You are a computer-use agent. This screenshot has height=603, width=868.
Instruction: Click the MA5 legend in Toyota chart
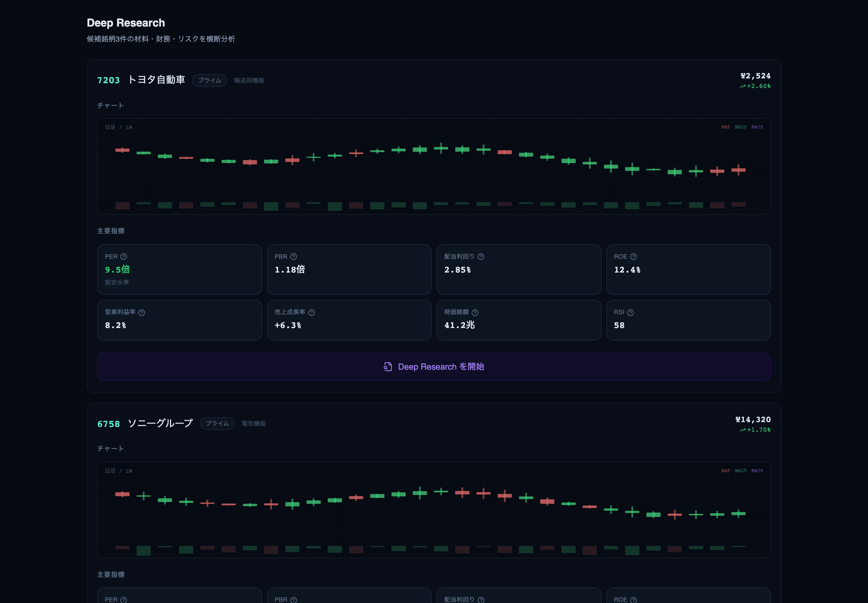(726, 127)
